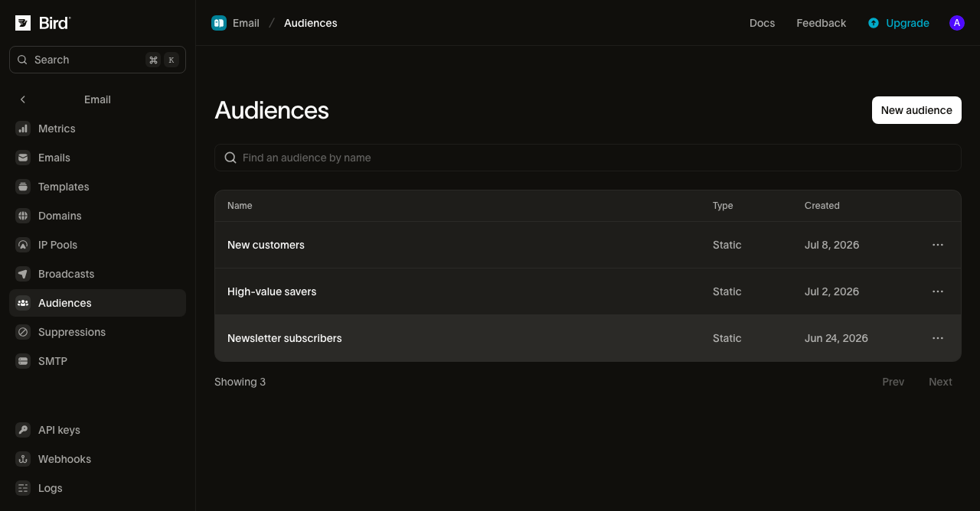Click the Created column header
980x511 pixels.
pos(822,206)
